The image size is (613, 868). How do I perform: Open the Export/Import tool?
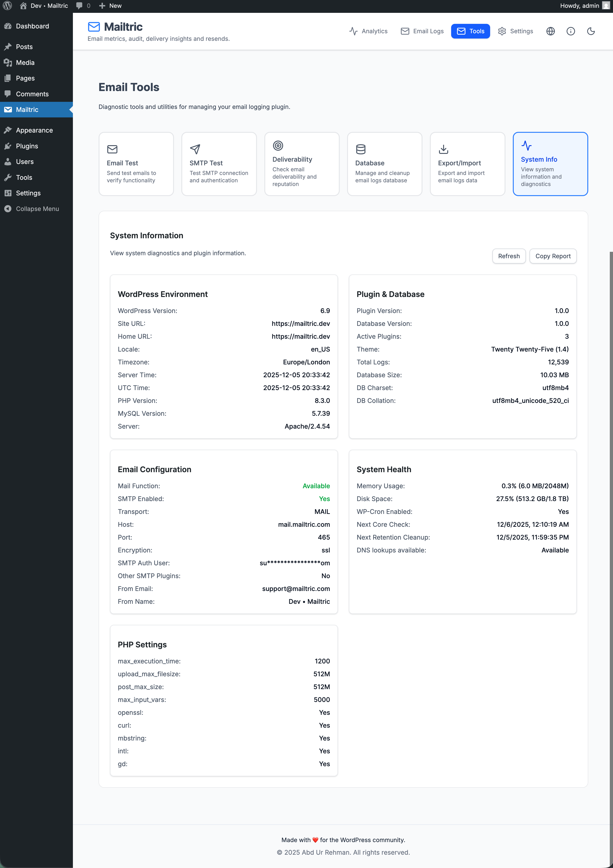467,164
